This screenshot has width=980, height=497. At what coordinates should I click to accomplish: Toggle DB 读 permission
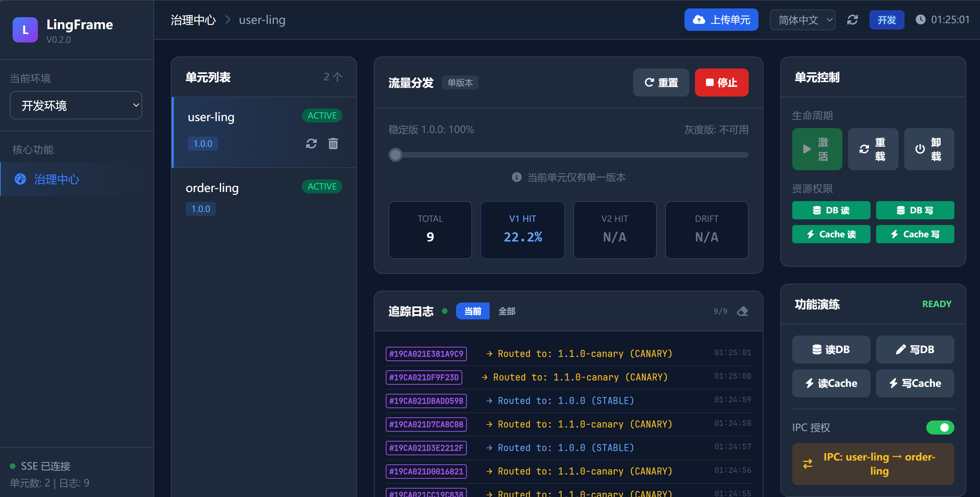click(831, 210)
